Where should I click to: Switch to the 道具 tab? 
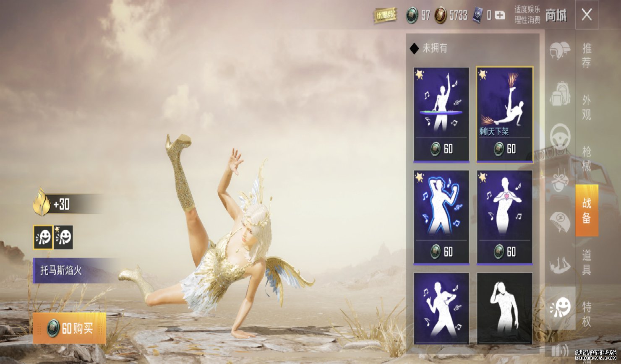[x=587, y=262]
